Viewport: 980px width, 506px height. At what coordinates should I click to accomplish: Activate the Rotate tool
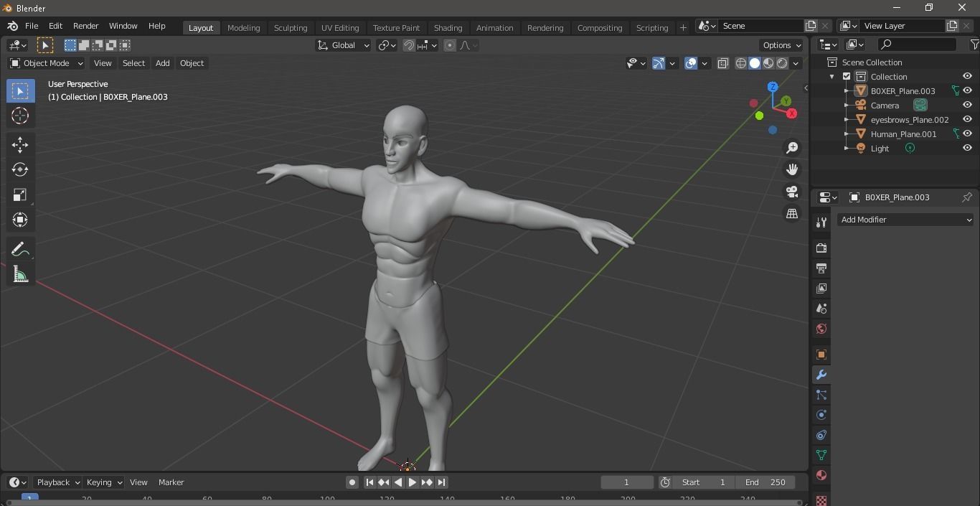pos(20,169)
